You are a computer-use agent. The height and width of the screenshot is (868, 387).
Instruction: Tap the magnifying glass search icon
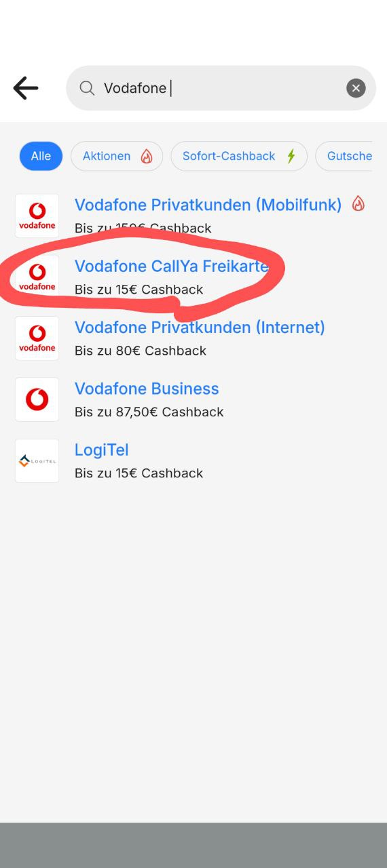point(87,88)
